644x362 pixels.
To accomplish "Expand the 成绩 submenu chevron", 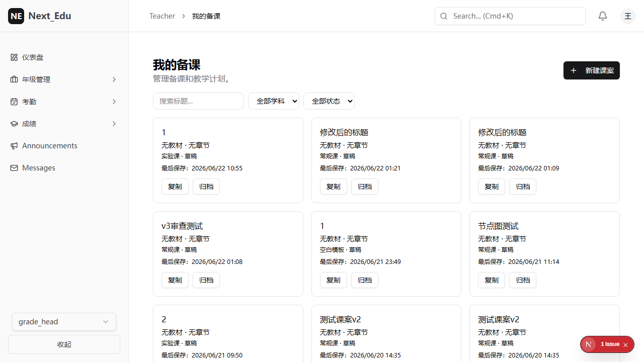I will [x=114, y=124].
